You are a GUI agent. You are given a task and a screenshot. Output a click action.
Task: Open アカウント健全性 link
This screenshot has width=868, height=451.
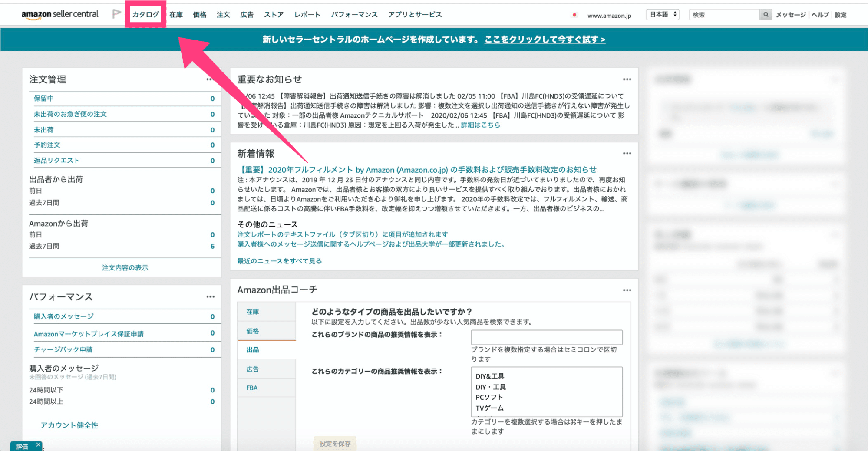tap(69, 425)
